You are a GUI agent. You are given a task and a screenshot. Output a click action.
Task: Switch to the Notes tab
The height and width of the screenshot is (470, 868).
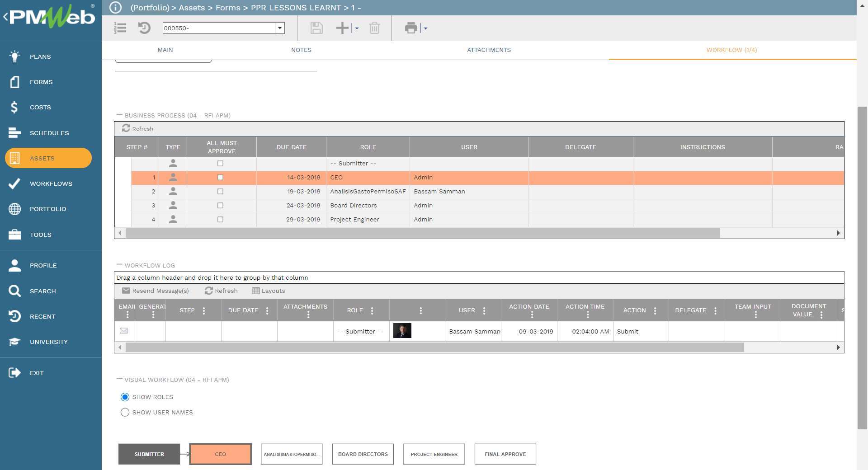302,50
